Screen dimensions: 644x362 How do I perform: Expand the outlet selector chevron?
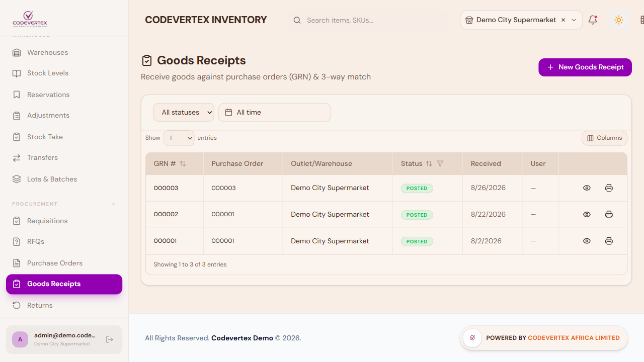coord(574,20)
